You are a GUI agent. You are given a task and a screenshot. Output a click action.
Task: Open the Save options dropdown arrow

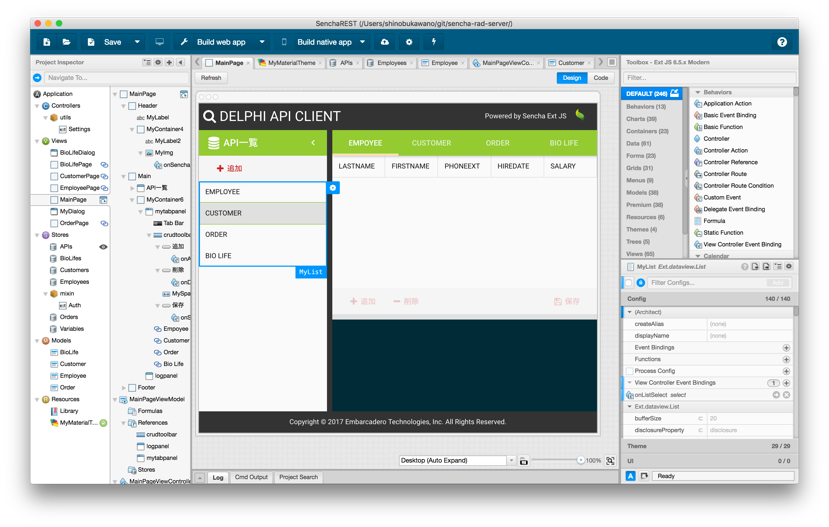click(x=137, y=42)
